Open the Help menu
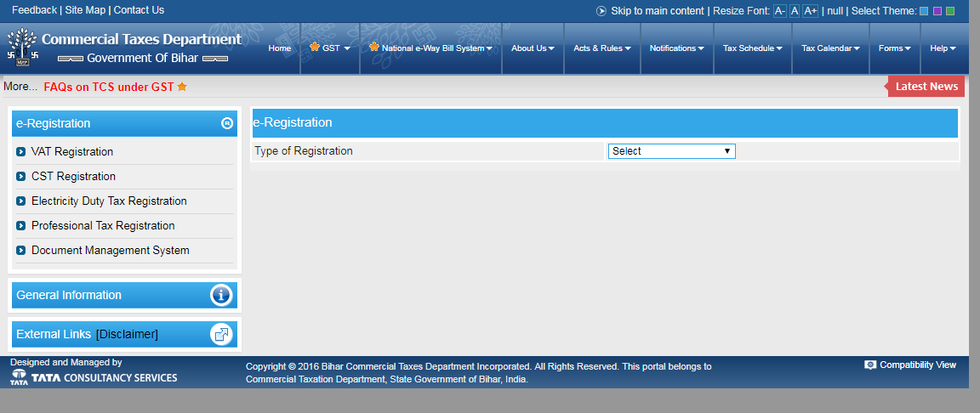Image resolution: width=980 pixels, height=413 pixels. tap(943, 48)
